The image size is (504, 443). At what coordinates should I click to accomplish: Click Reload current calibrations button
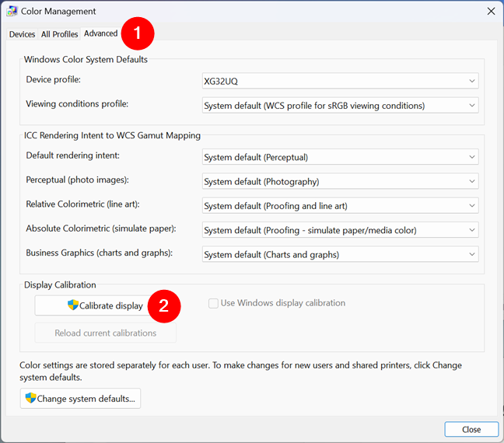pos(105,333)
